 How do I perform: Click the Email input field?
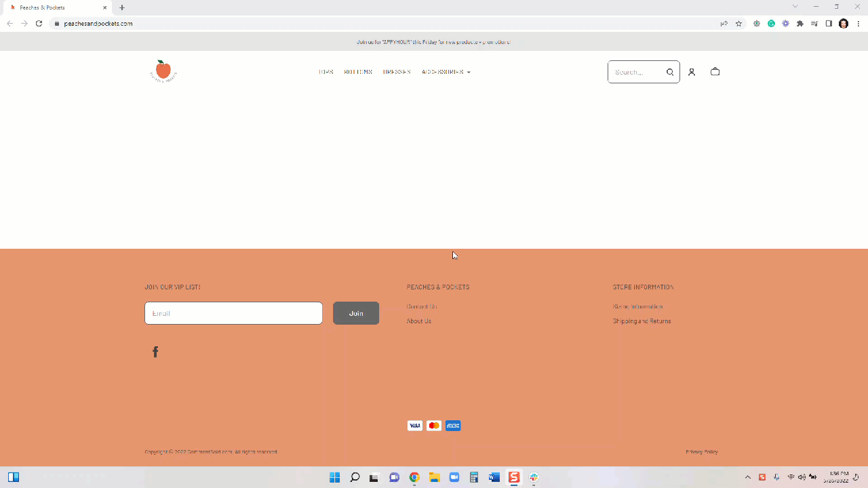[x=233, y=313]
